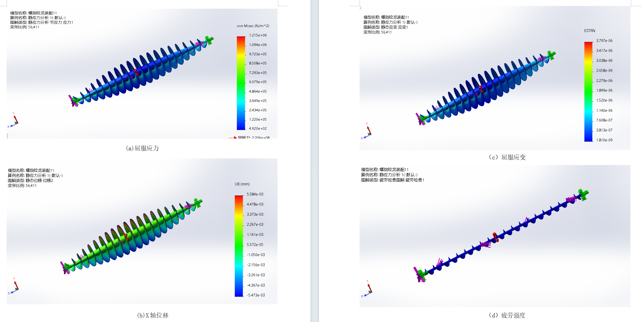
Task: Click the screw auger model in the von Mises plot
Action: pyautogui.click(x=141, y=71)
